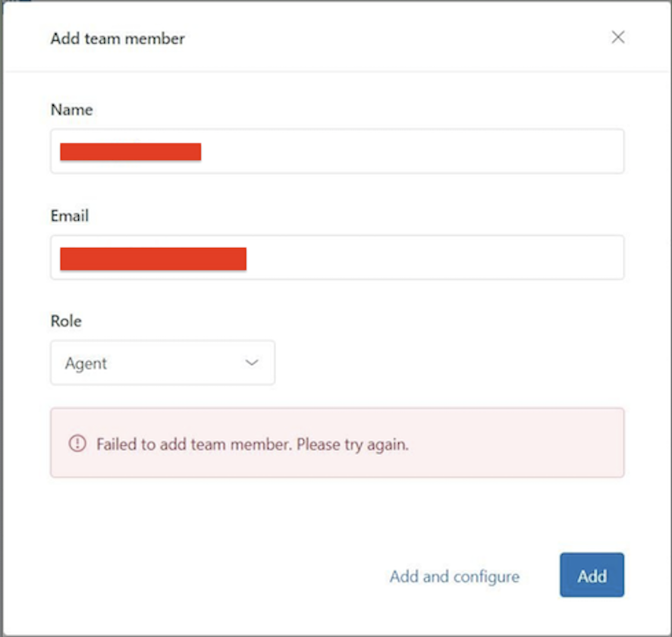This screenshot has width=672, height=637.
Task: Focus the Email input field
Action: coord(432,257)
